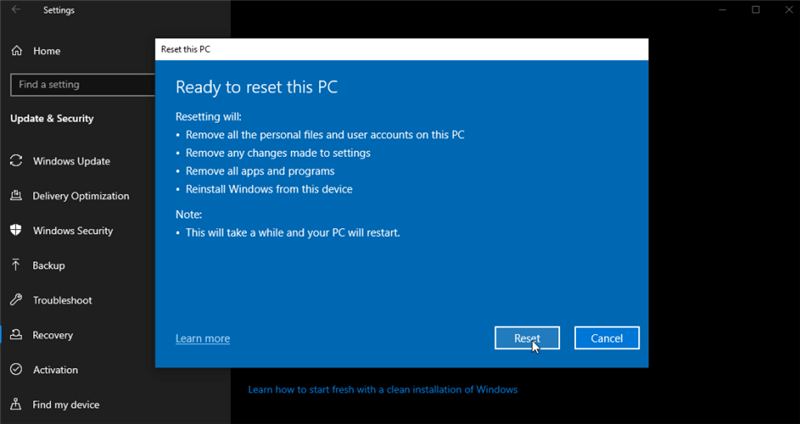Click the personal files and user accounts line
The width and height of the screenshot is (800, 424).
tap(325, 135)
